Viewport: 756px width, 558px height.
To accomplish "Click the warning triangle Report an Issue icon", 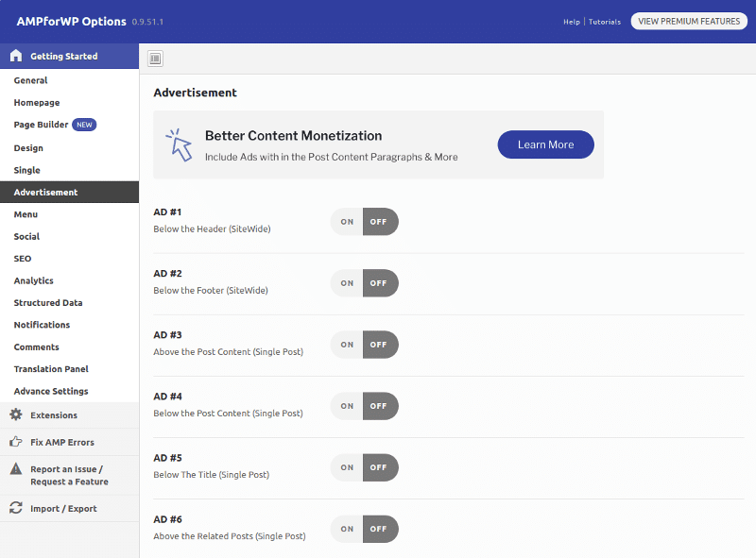I will [16, 468].
